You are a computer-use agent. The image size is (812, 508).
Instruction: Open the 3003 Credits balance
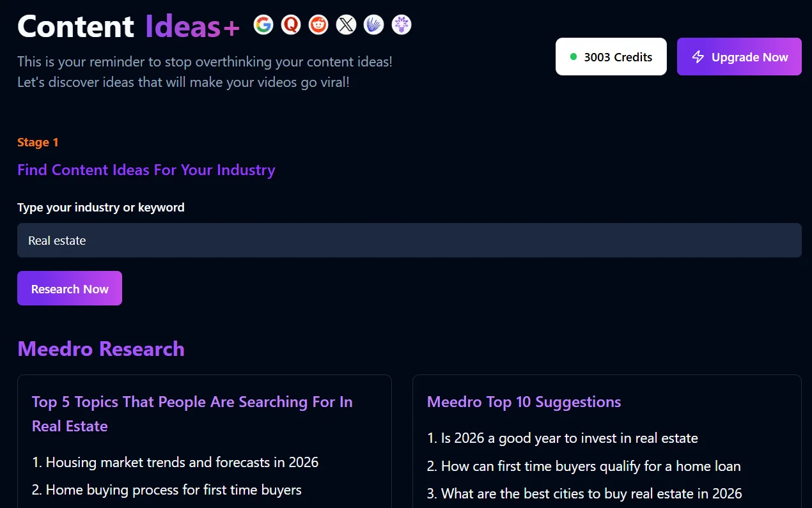pos(611,56)
